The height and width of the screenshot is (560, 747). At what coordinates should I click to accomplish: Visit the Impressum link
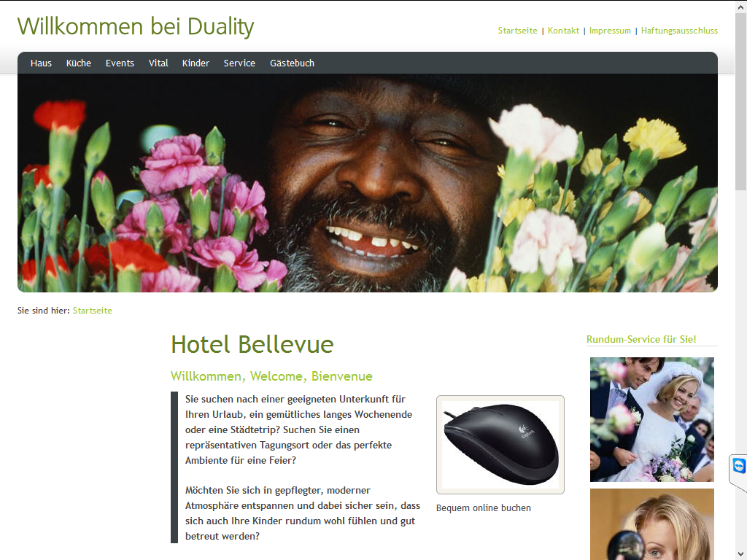pyautogui.click(x=610, y=31)
